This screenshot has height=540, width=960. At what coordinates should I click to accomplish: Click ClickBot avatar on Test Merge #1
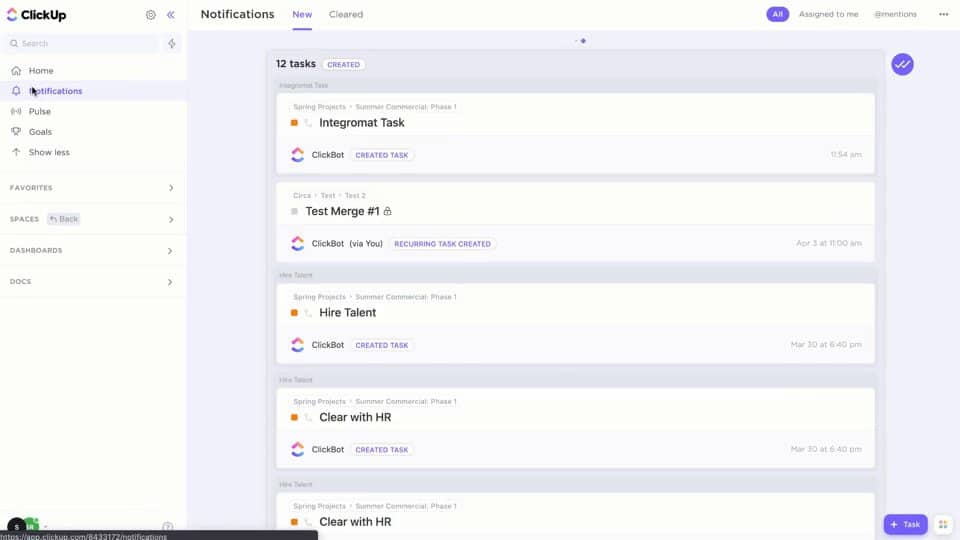coord(298,244)
